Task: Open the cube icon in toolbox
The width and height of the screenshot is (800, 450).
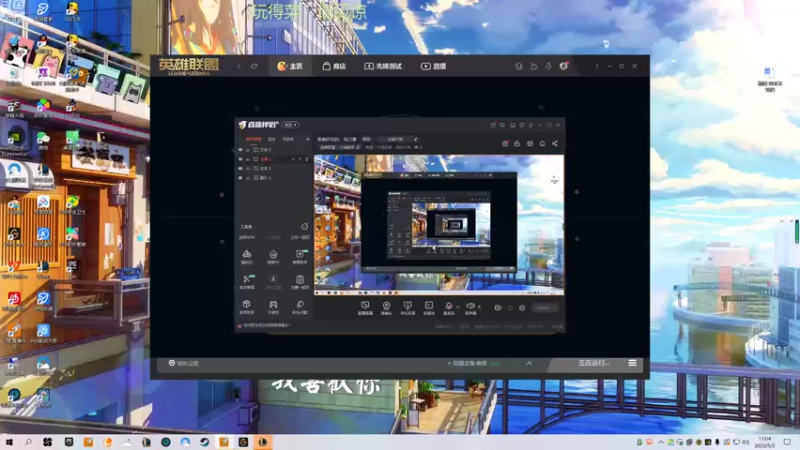Action: [246, 306]
